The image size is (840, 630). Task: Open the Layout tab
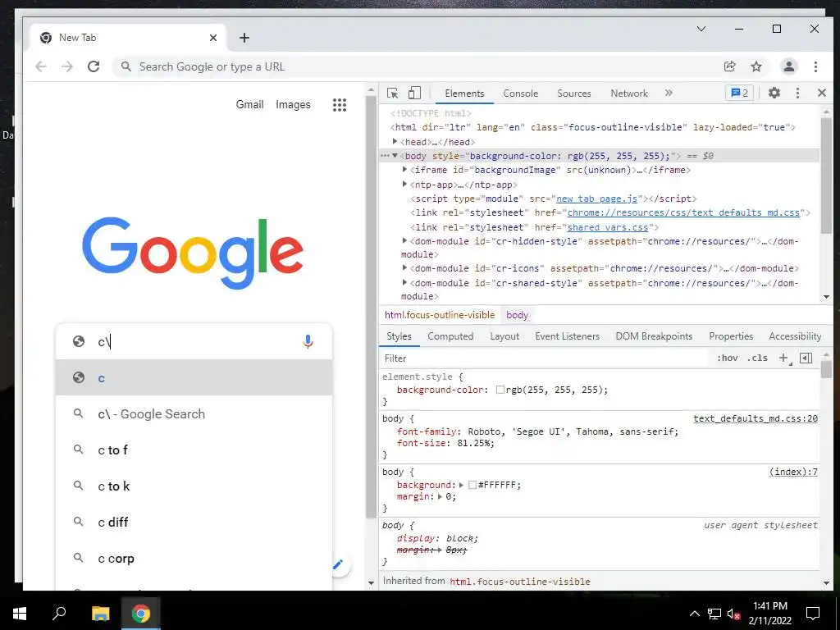pos(504,336)
